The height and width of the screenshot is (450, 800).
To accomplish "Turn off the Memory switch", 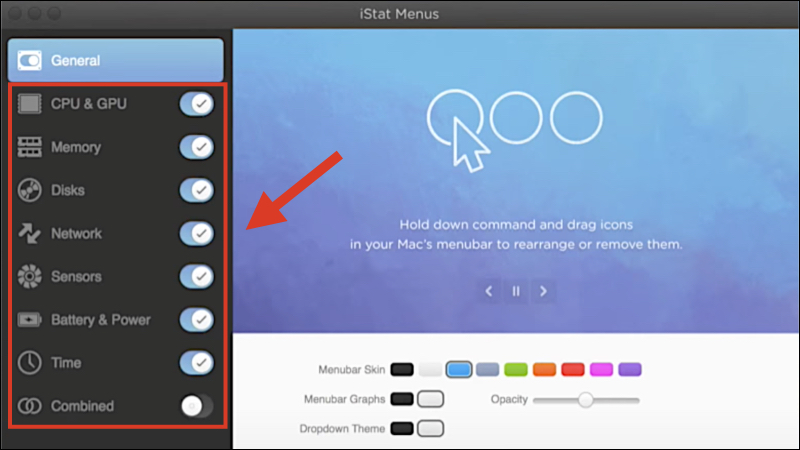I will click(196, 147).
